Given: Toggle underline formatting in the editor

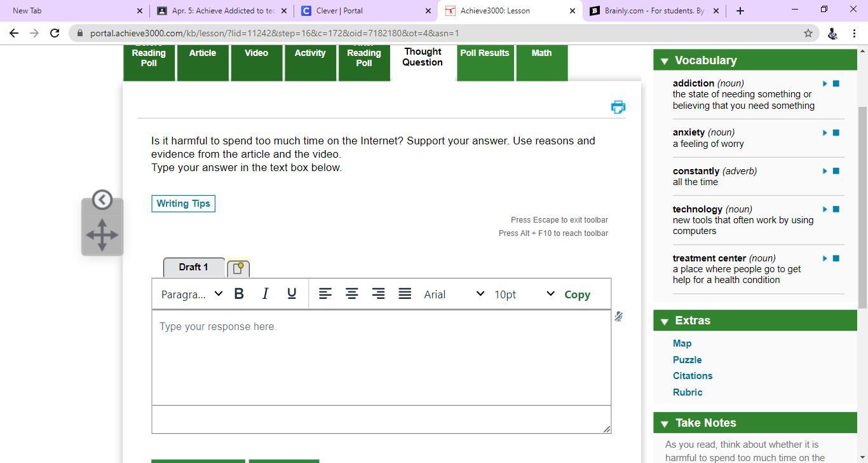Looking at the screenshot, I should pyautogui.click(x=292, y=294).
